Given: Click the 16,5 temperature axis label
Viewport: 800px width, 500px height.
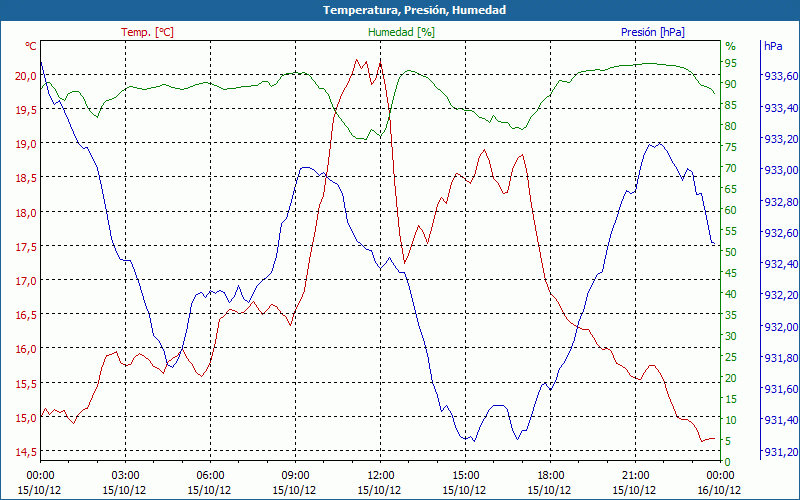Looking at the screenshot, I should click(26, 315).
